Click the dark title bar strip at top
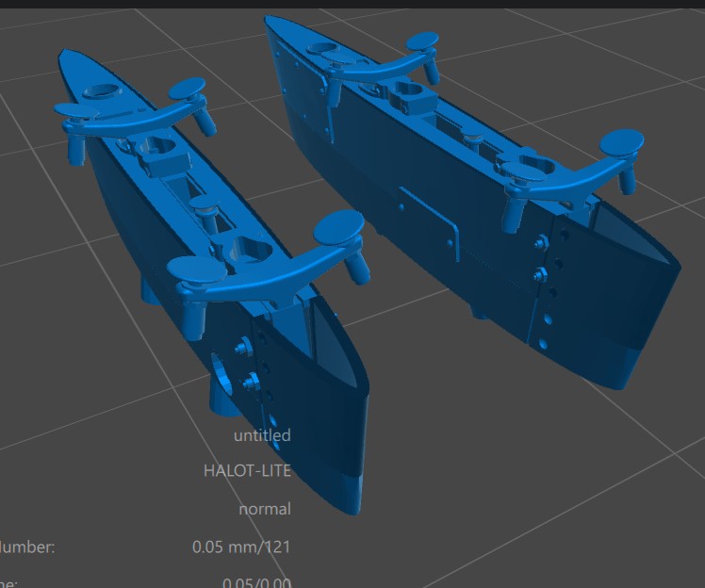Image resolution: width=705 pixels, height=588 pixels. tap(352, 4)
